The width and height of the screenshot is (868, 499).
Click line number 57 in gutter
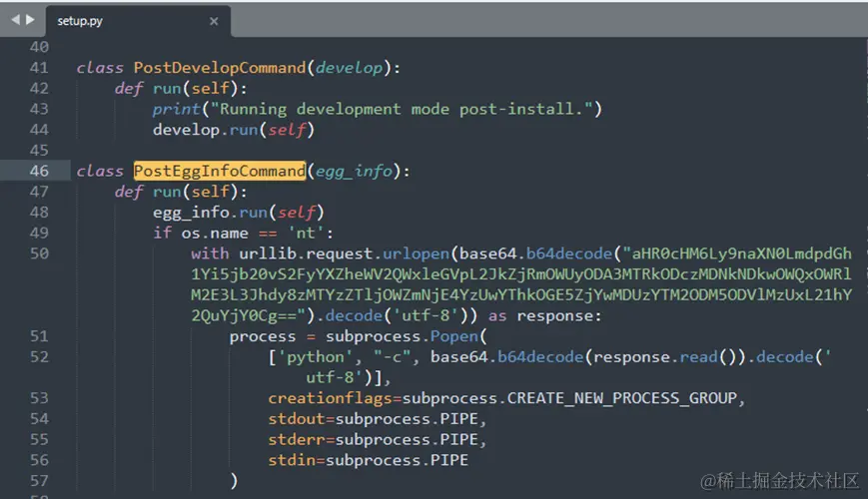[x=39, y=481]
